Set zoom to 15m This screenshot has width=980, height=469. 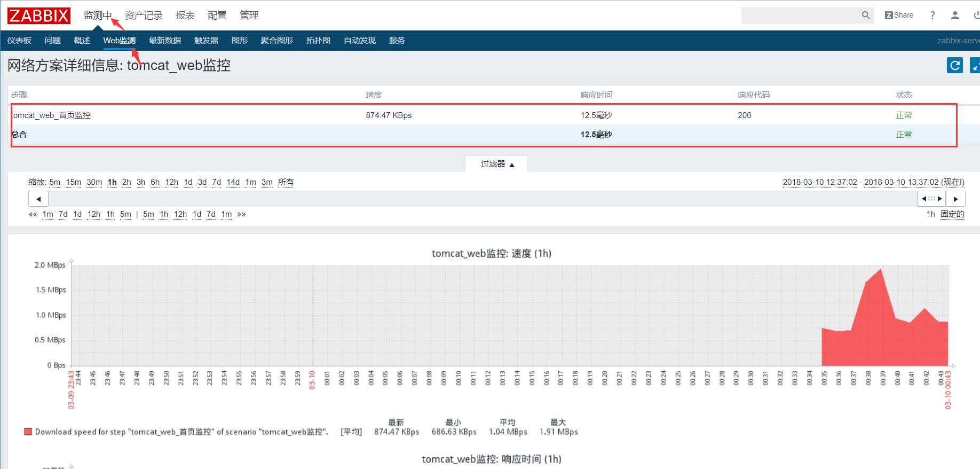(x=74, y=182)
